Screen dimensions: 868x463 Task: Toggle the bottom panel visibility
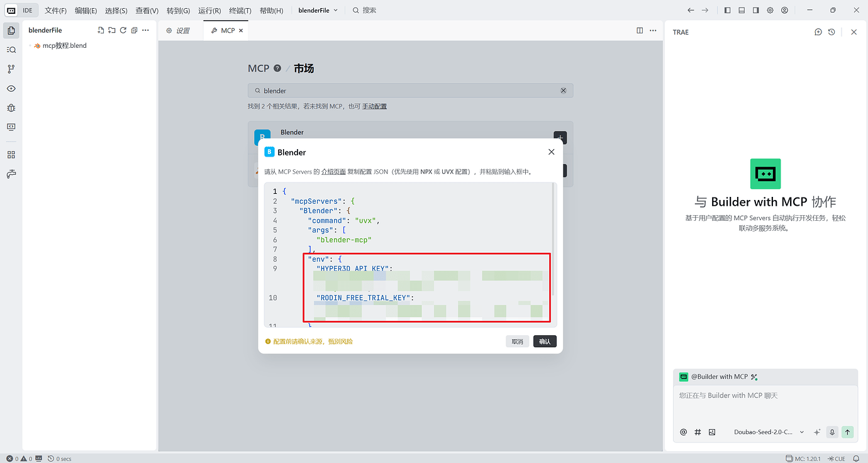pos(742,10)
